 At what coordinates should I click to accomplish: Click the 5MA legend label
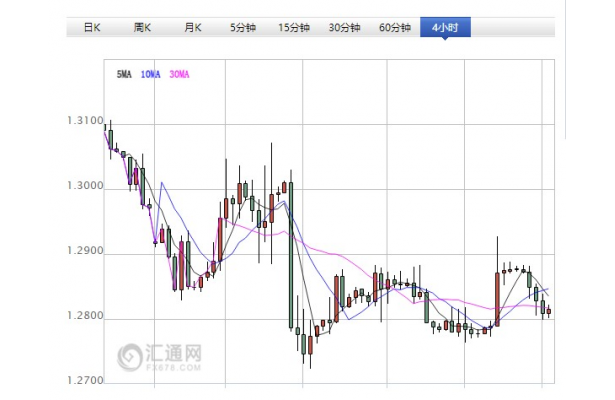coord(124,74)
